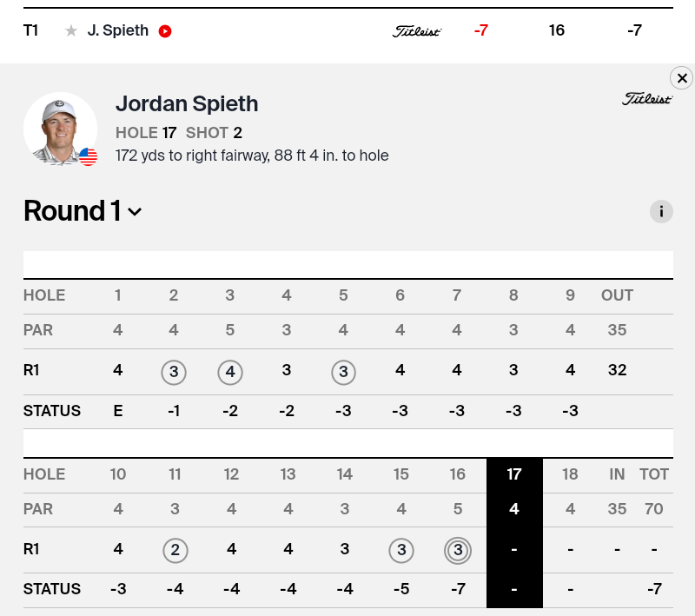The height and width of the screenshot is (616, 695).
Task: Click red play icon beside J. Spieth
Action: tap(165, 31)
